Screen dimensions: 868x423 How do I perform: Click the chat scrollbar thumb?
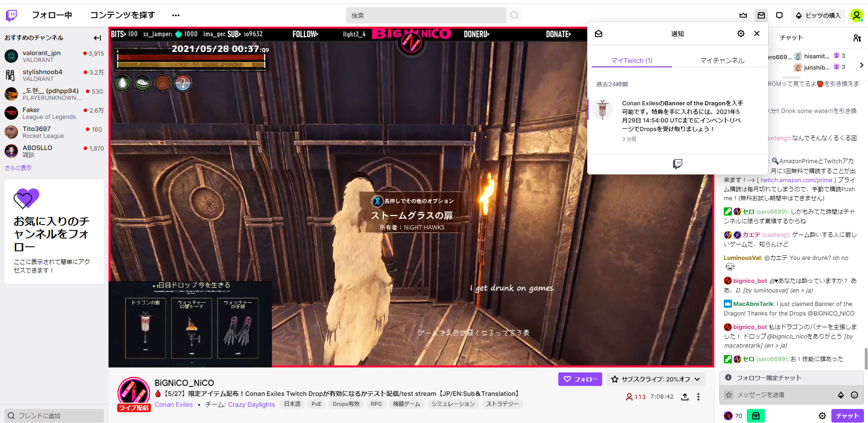(866, 359)
